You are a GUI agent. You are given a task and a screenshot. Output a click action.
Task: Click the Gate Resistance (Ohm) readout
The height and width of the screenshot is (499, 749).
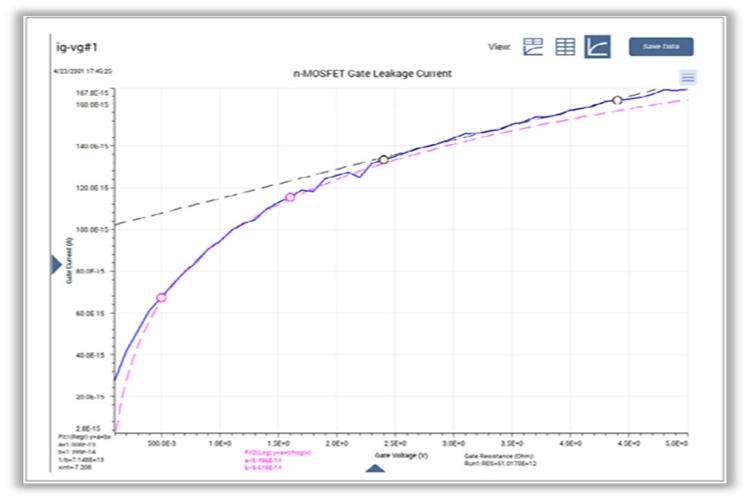click(500, 459)
